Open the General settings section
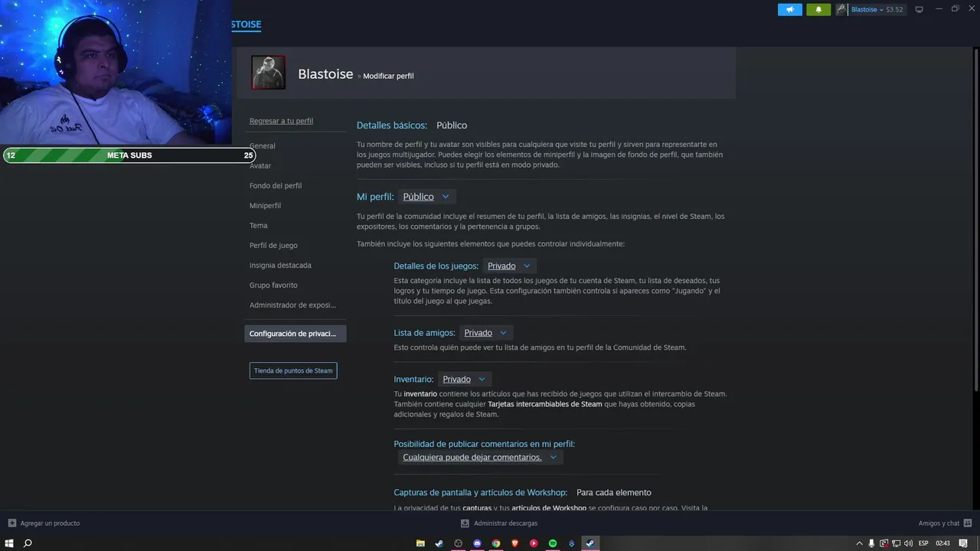980x551 pixels. pyautogui.click(x=263, y=145)
